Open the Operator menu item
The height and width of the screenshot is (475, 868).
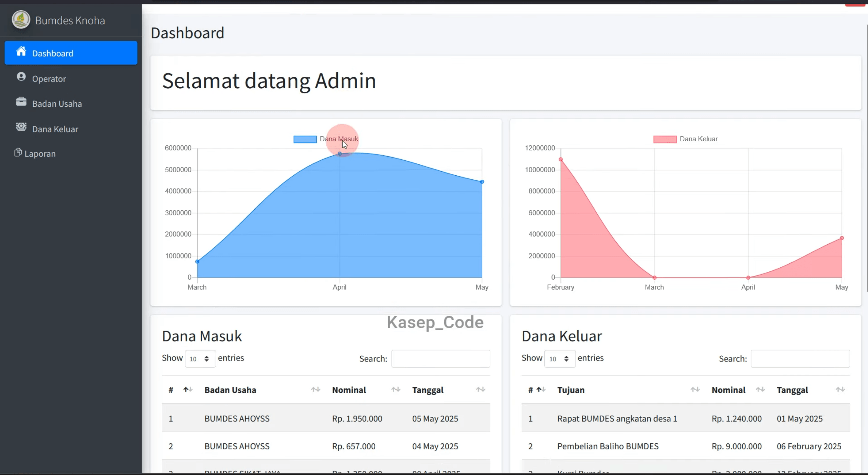tap(71, 78)
